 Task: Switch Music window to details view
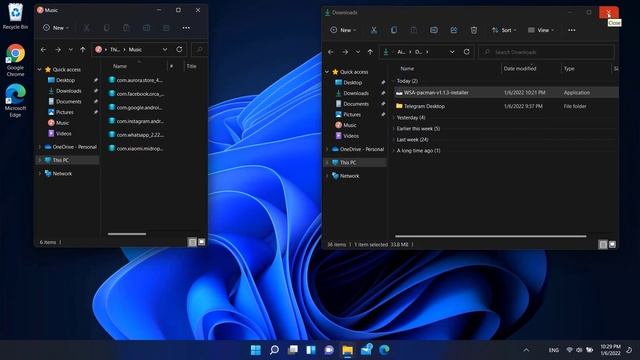[192, 242]
